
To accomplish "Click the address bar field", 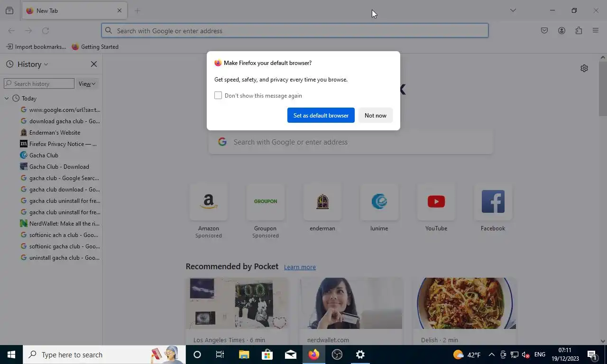I will tap(295, 31).
